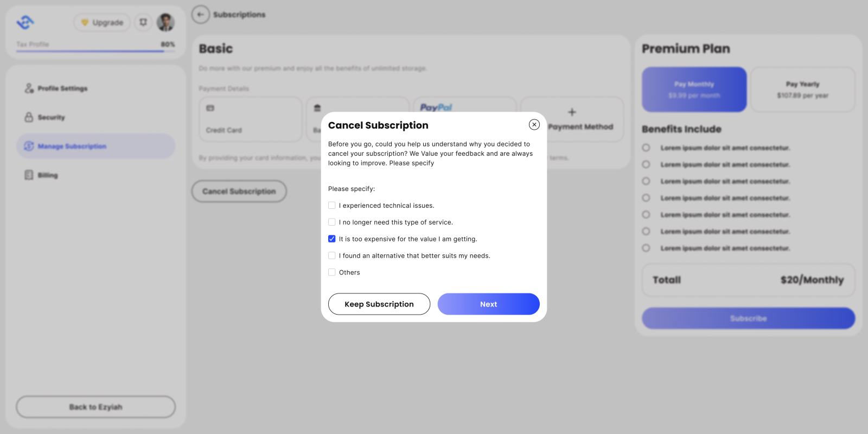868x434 pixels.
Task: Close the Cancel Subscription dialog
Action: tap(534, 125)
